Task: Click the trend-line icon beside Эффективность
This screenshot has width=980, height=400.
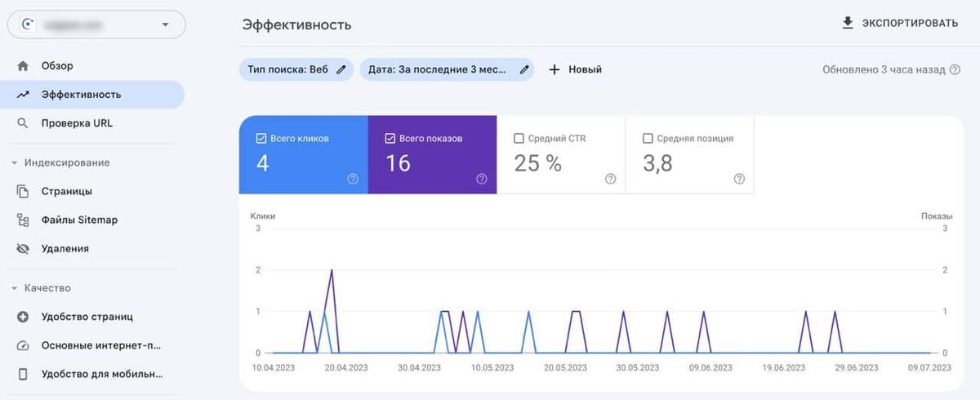Action: [x=23, y=95]
